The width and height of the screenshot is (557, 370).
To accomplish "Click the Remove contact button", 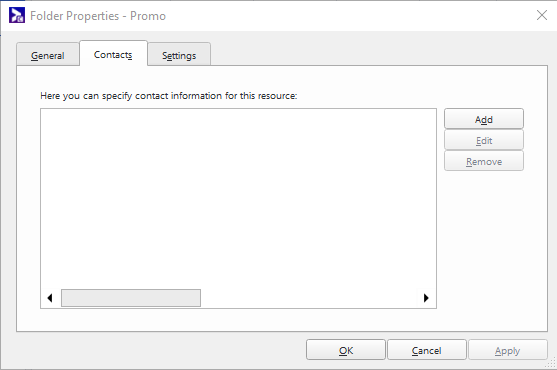I will pos(484,161).
